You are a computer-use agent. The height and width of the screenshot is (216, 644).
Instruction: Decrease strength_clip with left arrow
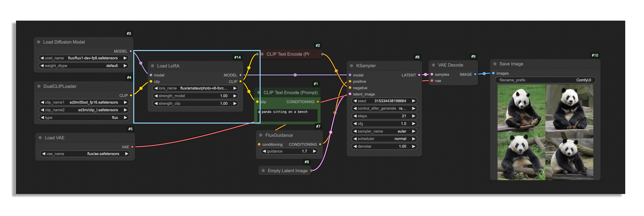point(156,103)
